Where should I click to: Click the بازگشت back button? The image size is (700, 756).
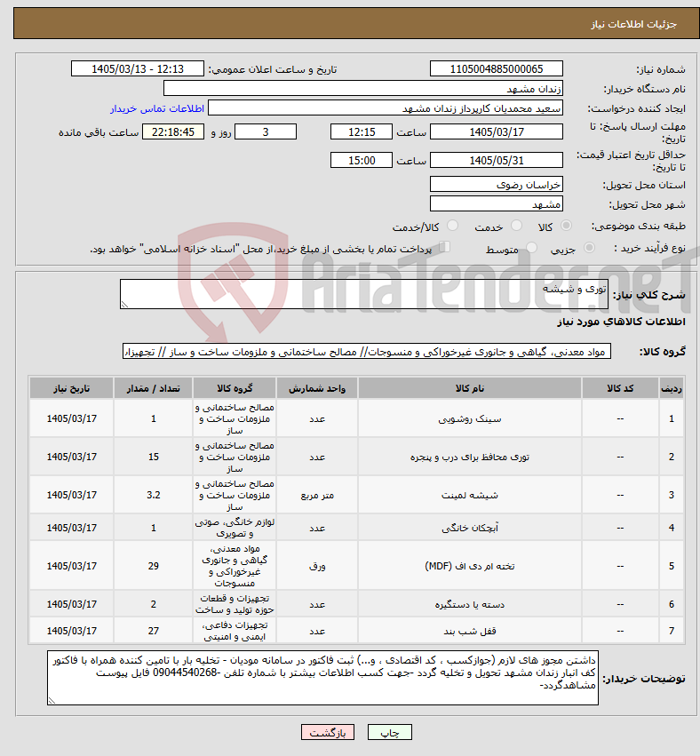pyautogui.click(x=327, y=732)
